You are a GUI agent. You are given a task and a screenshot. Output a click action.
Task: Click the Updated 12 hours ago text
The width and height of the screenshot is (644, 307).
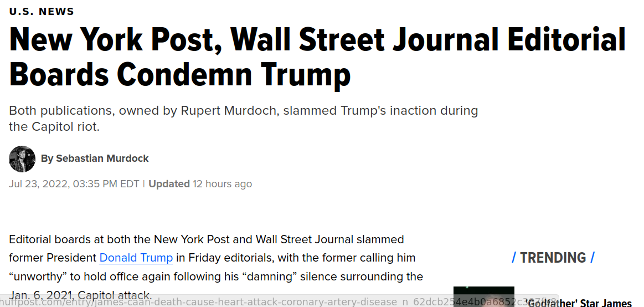coord(200,184)
